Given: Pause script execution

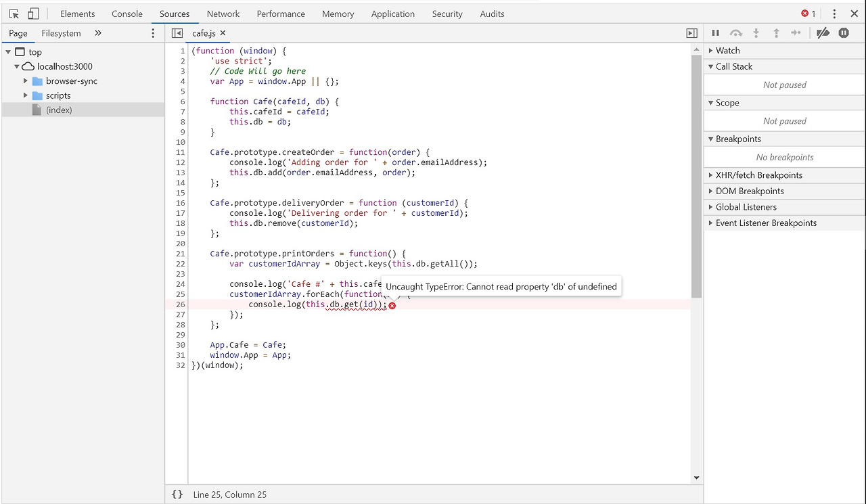Looking at the screenshot, I should [x=715, y=33].
